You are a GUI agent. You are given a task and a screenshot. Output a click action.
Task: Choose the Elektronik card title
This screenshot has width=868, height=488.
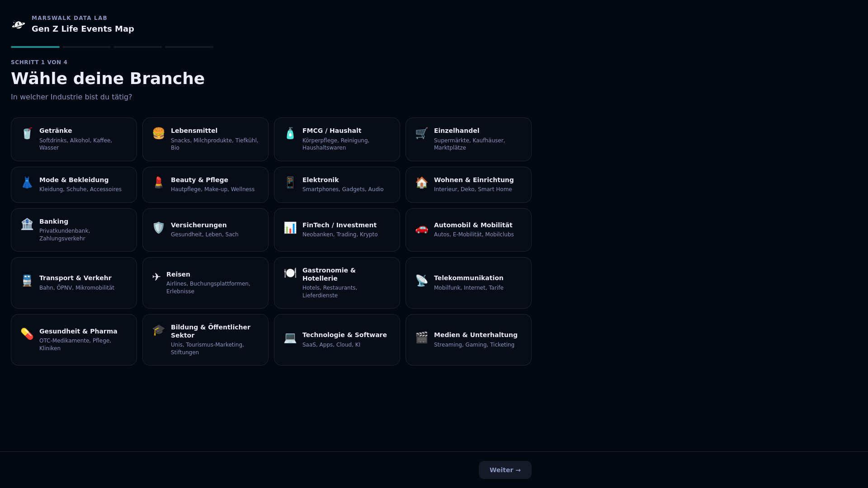pyautogui.click(x=321, y=180)
